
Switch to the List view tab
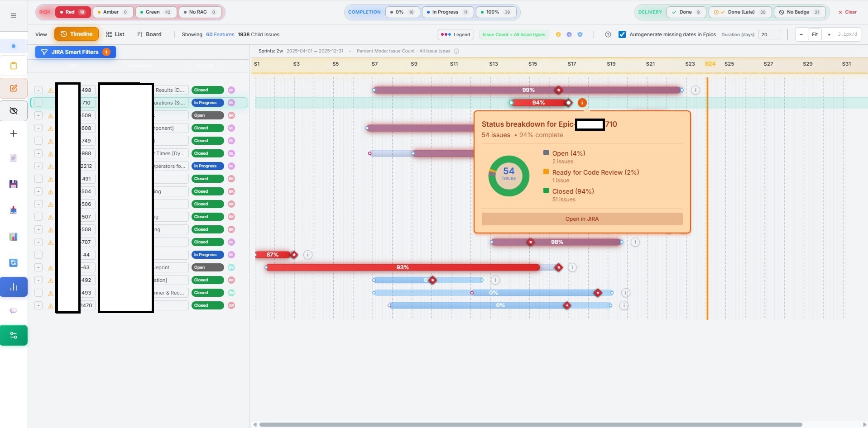point(115,34)
